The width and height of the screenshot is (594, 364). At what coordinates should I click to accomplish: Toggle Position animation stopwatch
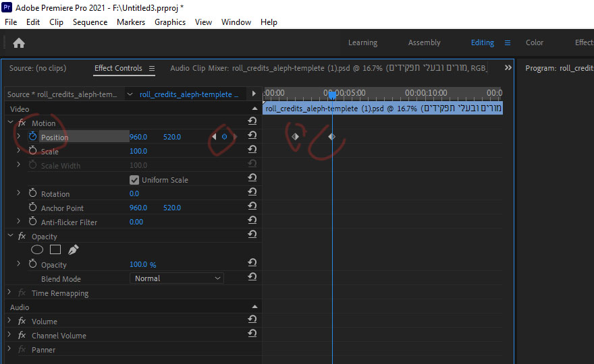32,137
